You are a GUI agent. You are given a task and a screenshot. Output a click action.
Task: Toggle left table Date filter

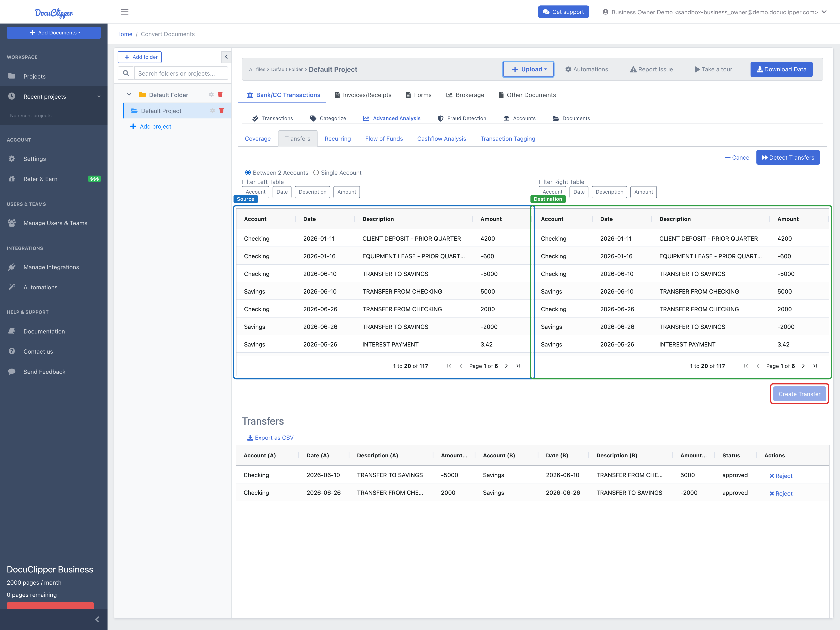point(282,192)
